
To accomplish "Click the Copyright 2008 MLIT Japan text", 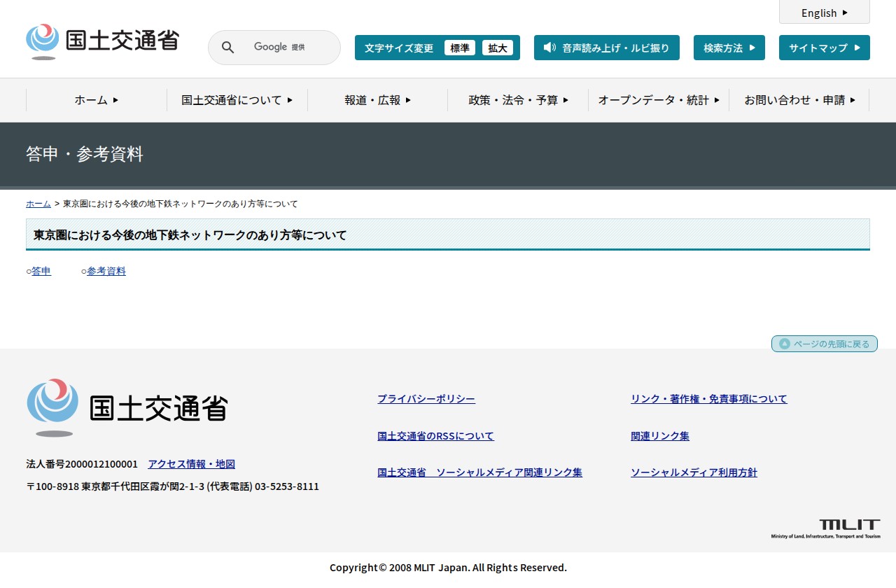I will click(x=448, y=568).
